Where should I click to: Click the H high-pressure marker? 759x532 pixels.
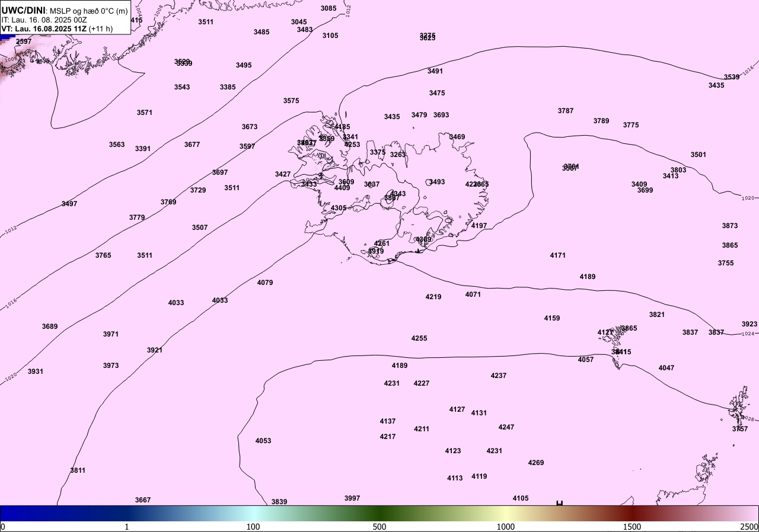pos(559,504)
